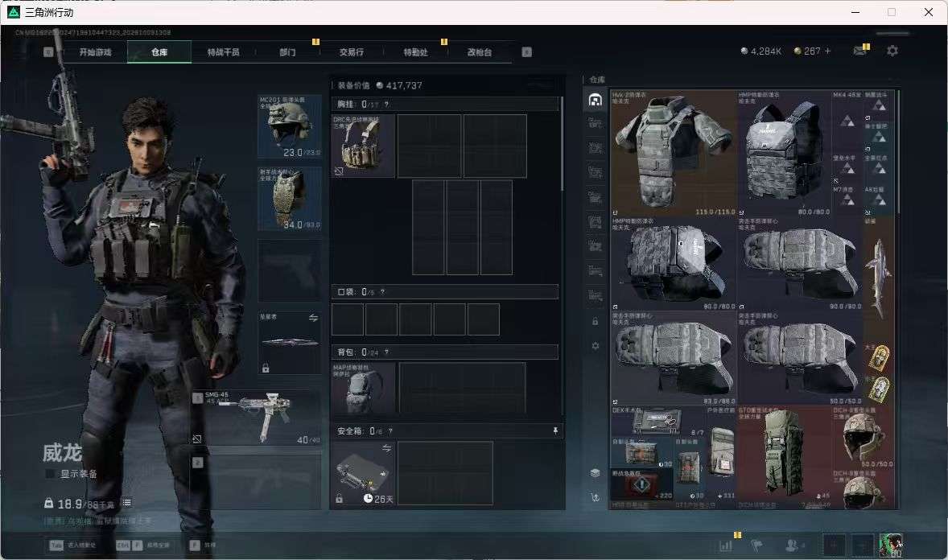Toggle swap arrows on the melee weapon slot
This screenshot has width=948, height=560.
tap(313, 318)
